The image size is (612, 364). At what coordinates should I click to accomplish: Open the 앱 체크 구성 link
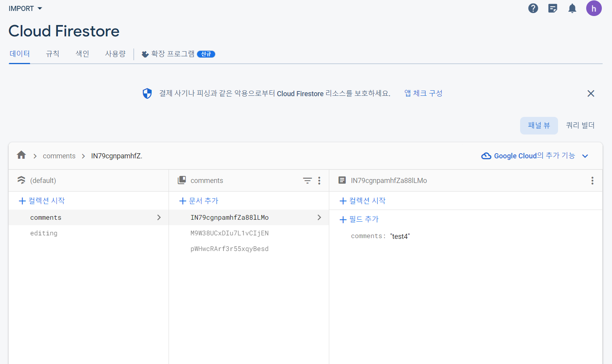(423, 93)
